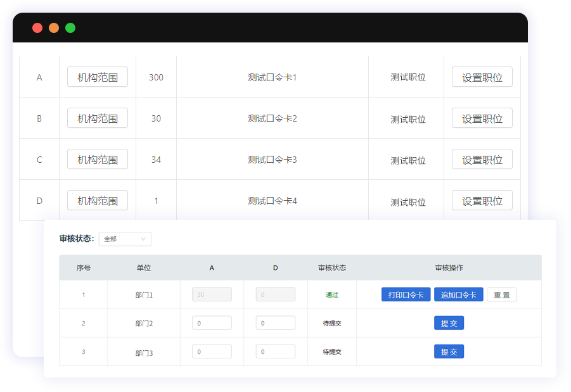Focus column D input for 部门3
This screenshot has height=392, width=571.
tap(275, 351)
